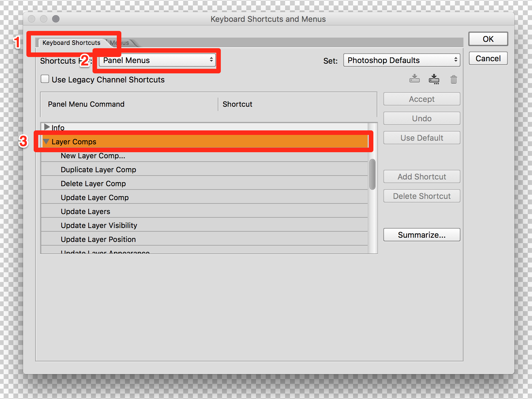532x399 pixels.
Task: Select the Duplicate Layer Comp command
Action: click(98, 170)
